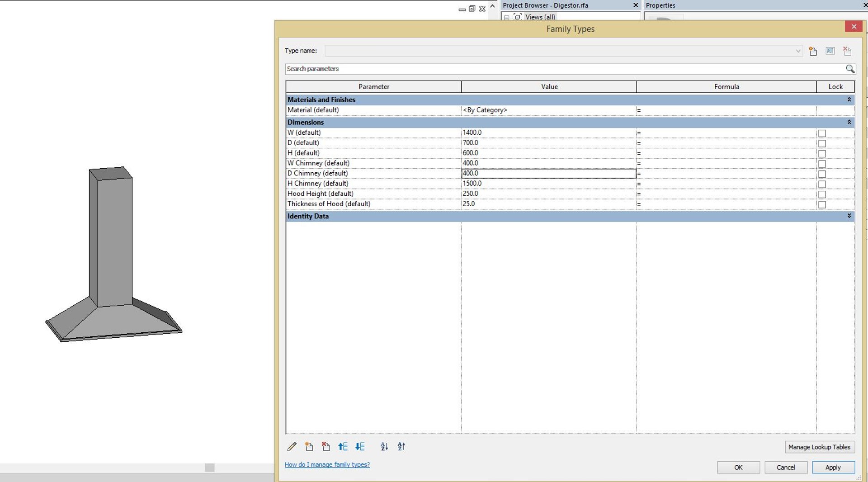868x482 pixels.
Task: Move parameter down with arrow icon
Action: (360, 447)
